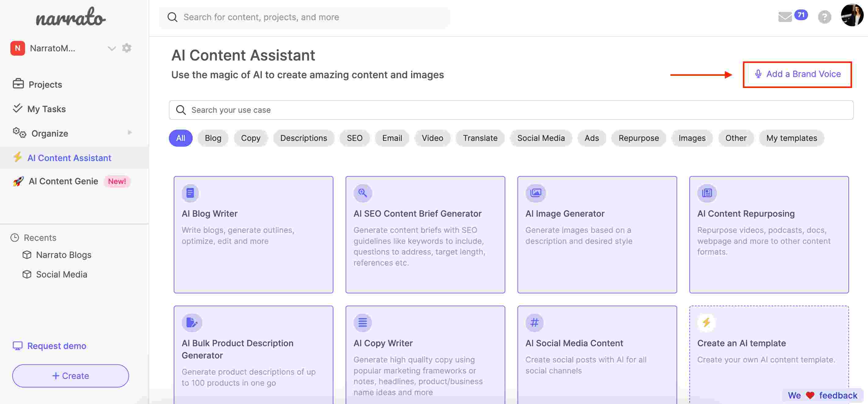Click the AI SEO Content Brief Generator icon

click(x=363, y=193)
